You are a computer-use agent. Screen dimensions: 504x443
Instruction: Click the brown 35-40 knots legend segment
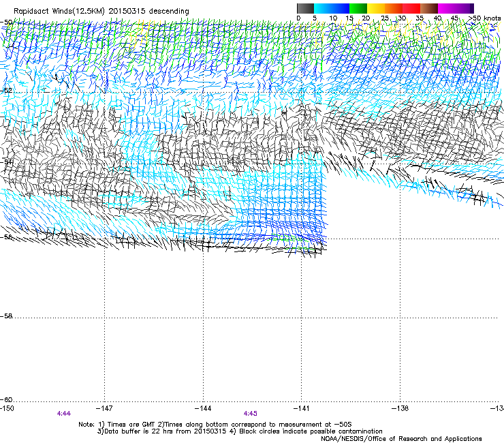click(429, 8)
